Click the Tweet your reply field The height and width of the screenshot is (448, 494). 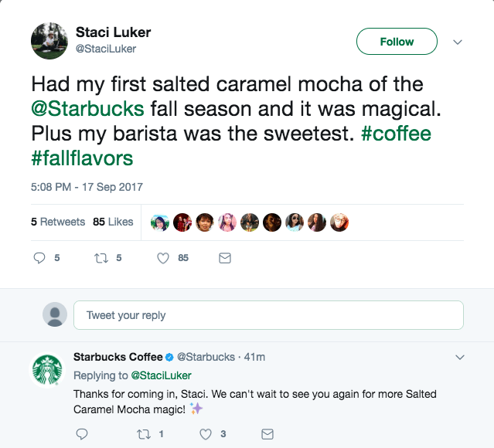coord(267,315)
